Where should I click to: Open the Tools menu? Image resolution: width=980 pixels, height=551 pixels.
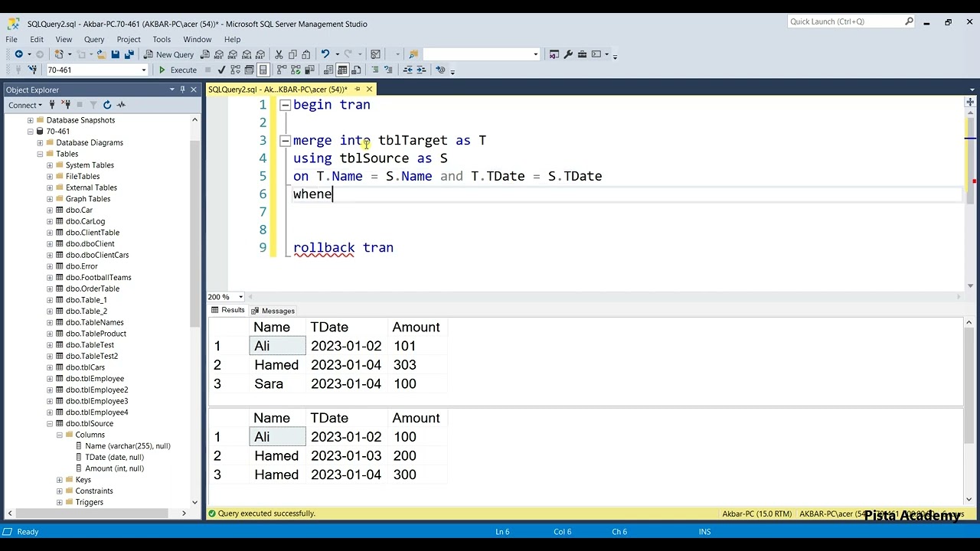[x=162, y=39]
